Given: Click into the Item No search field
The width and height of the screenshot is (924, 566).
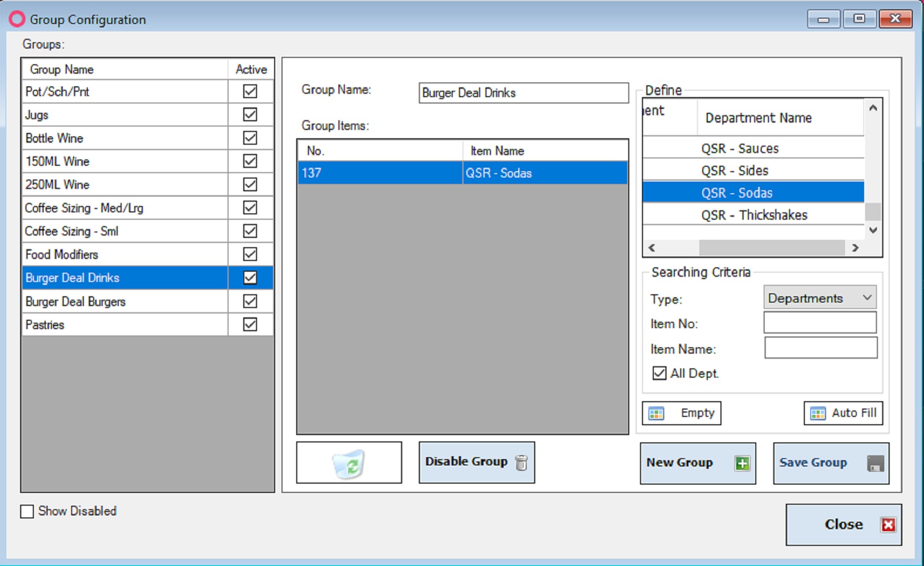Looking at the screenshot, I should tap(820, 323).
